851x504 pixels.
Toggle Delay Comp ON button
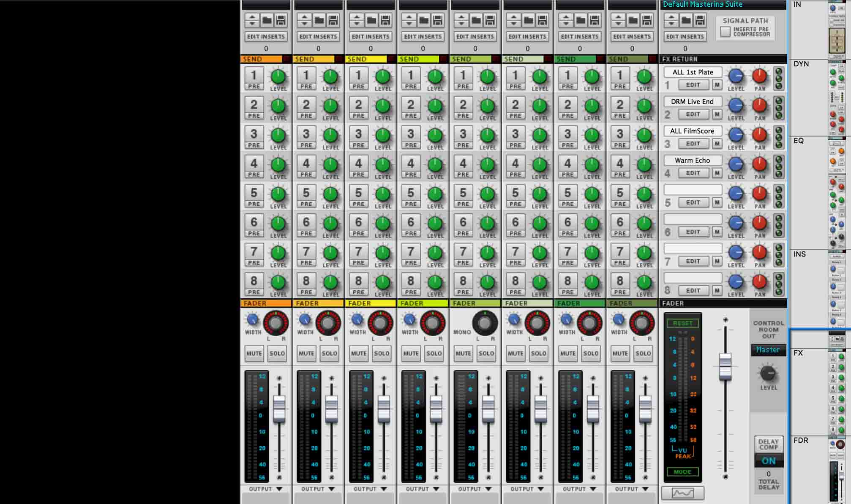(x=769, y=461)
